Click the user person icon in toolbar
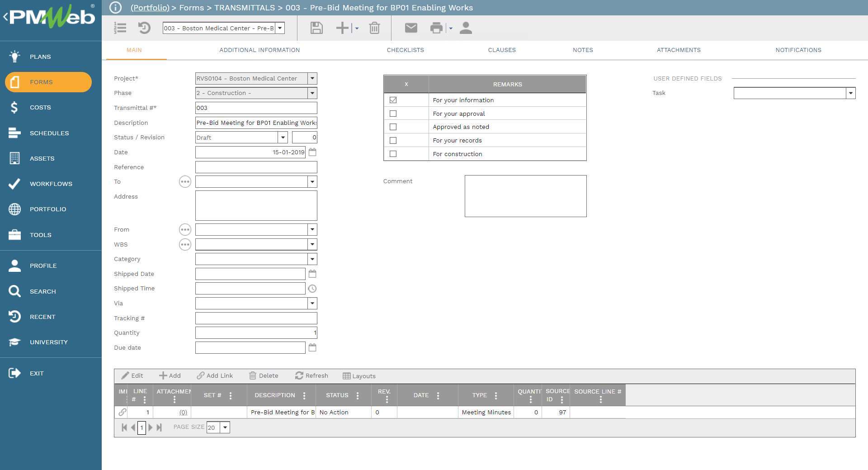The height and width of the screenshot is (470, 868). [x=466, y=28]
